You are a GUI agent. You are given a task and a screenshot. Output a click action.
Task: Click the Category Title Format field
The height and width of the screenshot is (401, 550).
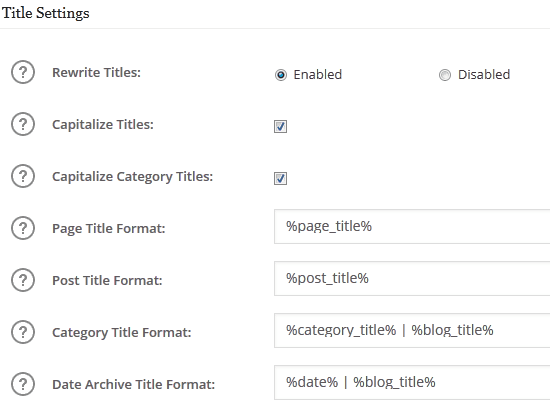tap(412, 330)
